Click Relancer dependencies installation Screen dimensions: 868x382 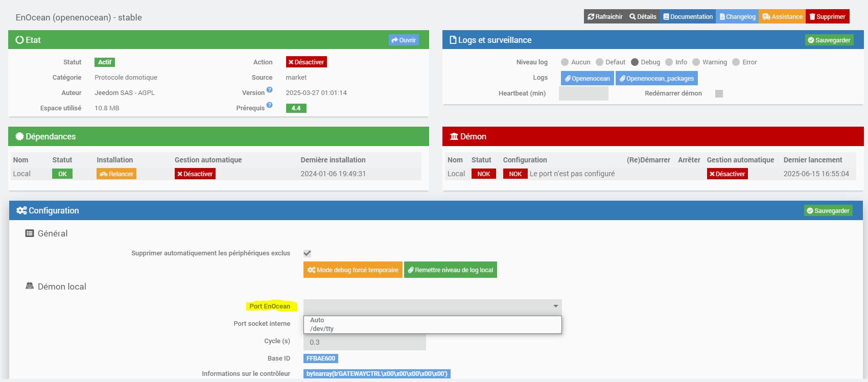[116, 174]
